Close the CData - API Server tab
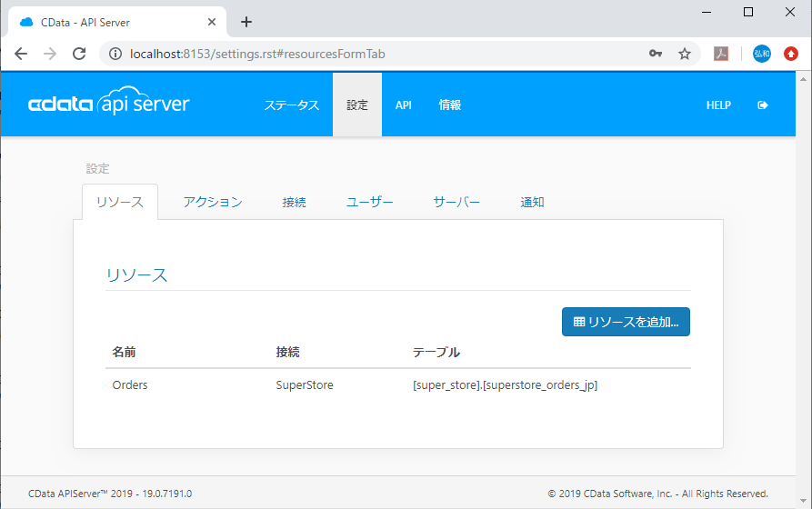This screenshot has width=812, height=509. pos(211,22)
